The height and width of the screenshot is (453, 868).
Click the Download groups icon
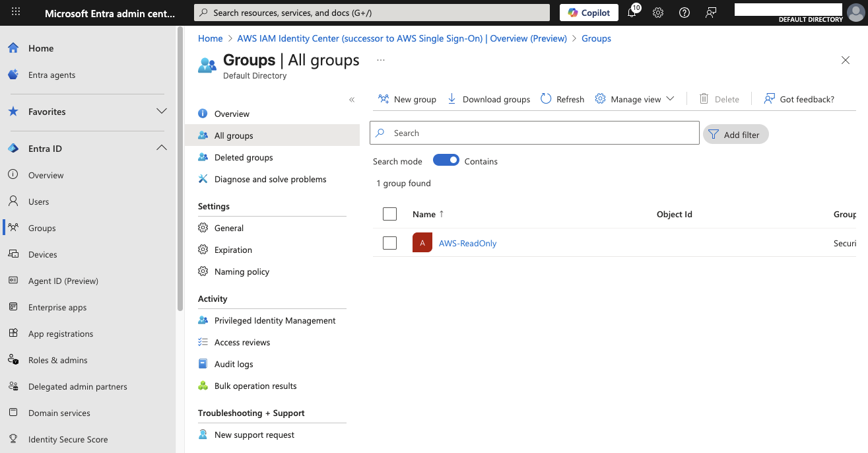(x=451, y=98)
